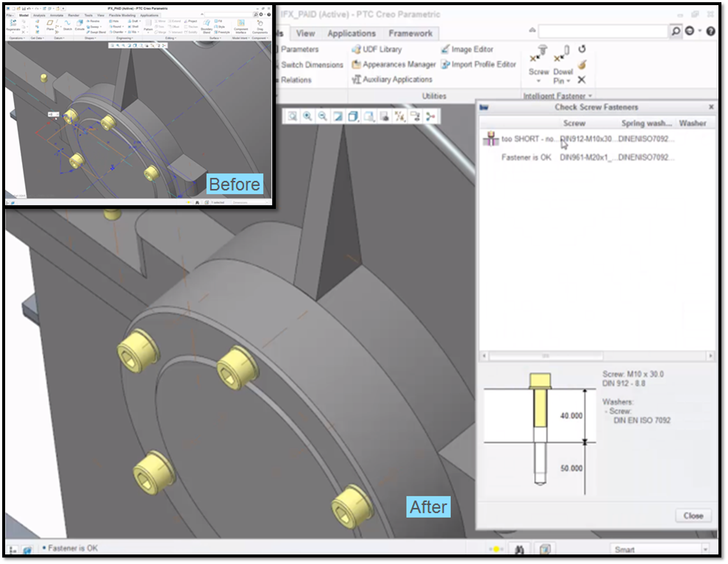Expand the Screw dropdown arrow

(538, 81)
